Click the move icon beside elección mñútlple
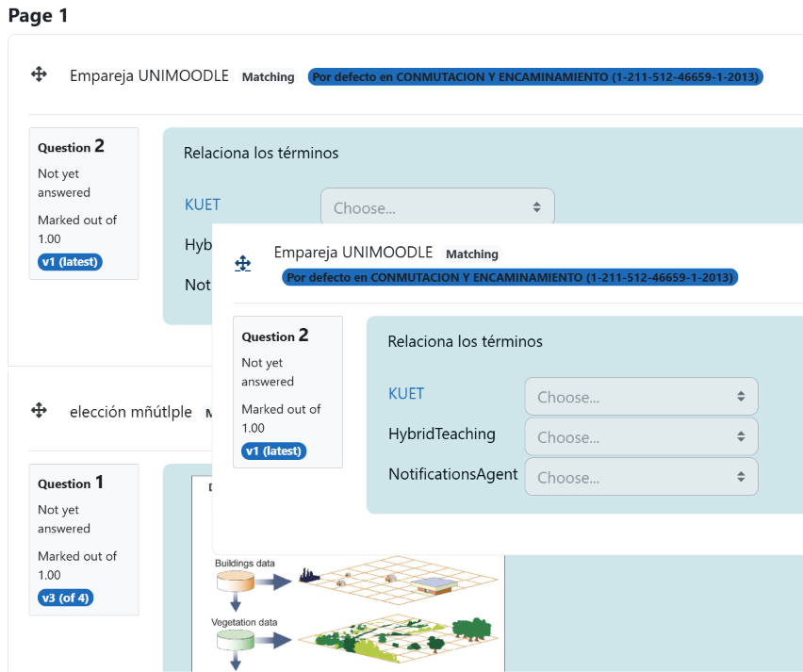 tap(39, 410)
